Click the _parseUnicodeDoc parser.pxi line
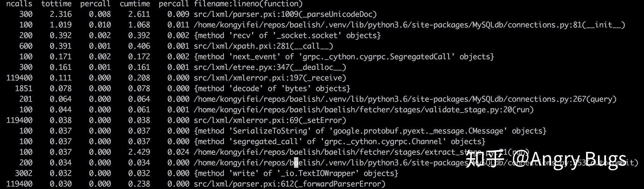The height and width of the screenshot is (189, 644). pyautogui.click(x=285, y=14)
